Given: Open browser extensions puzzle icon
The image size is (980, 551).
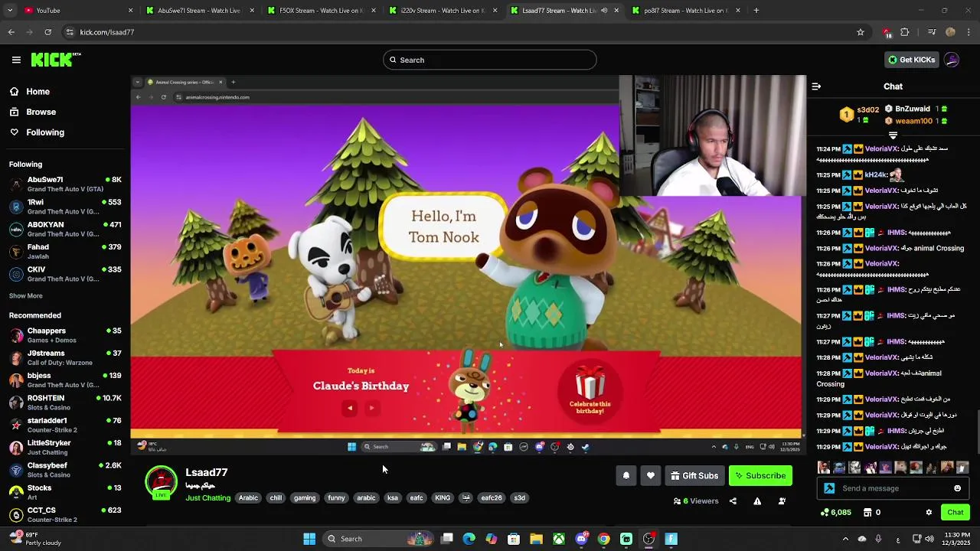Looking at the screenshot, I should coord(905,32).
